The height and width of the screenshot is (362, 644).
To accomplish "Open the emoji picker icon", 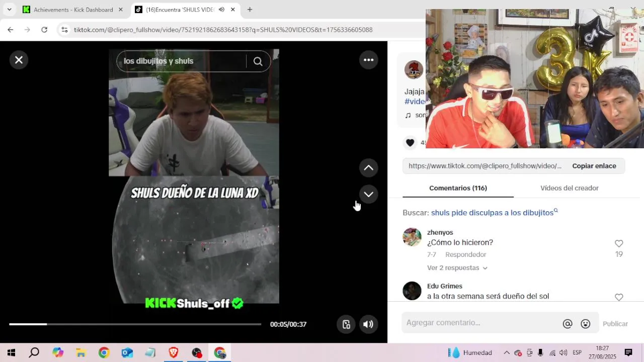I will click(586, 324).
